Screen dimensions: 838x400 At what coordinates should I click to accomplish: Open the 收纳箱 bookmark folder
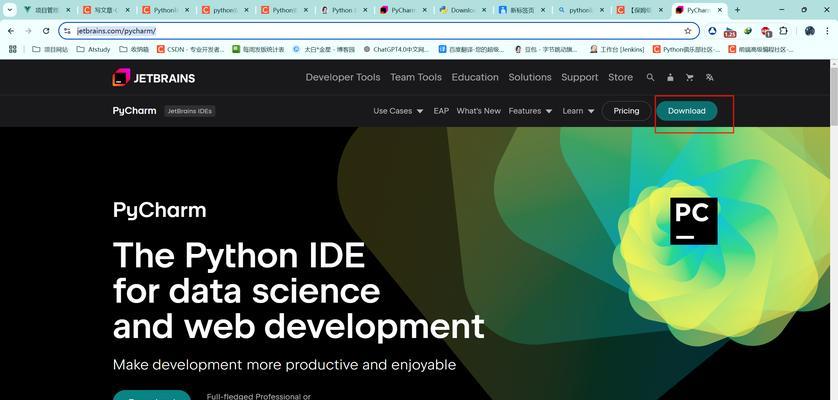134,49
